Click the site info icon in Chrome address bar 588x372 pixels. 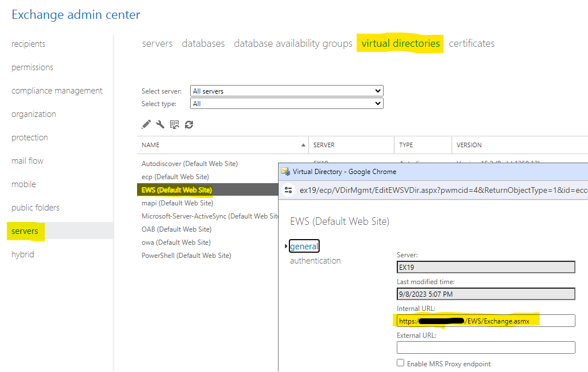288,190
